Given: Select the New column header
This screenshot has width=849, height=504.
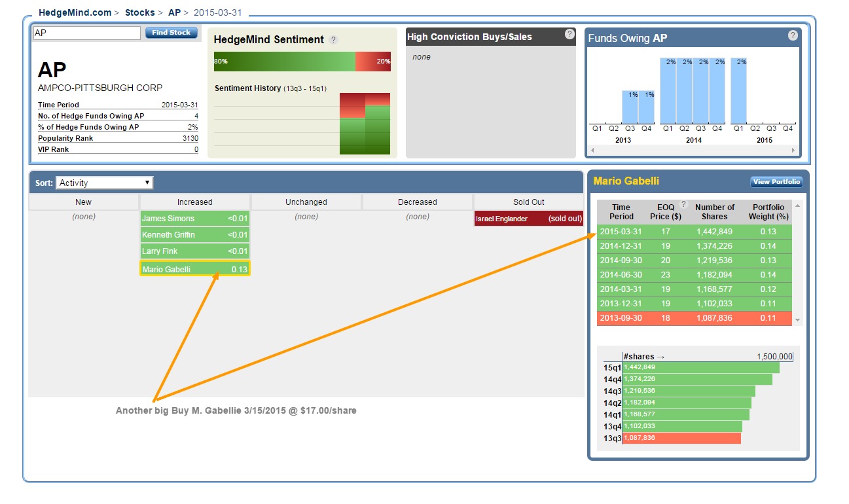Looking at the screenshot, I should (x=84, y=202).
